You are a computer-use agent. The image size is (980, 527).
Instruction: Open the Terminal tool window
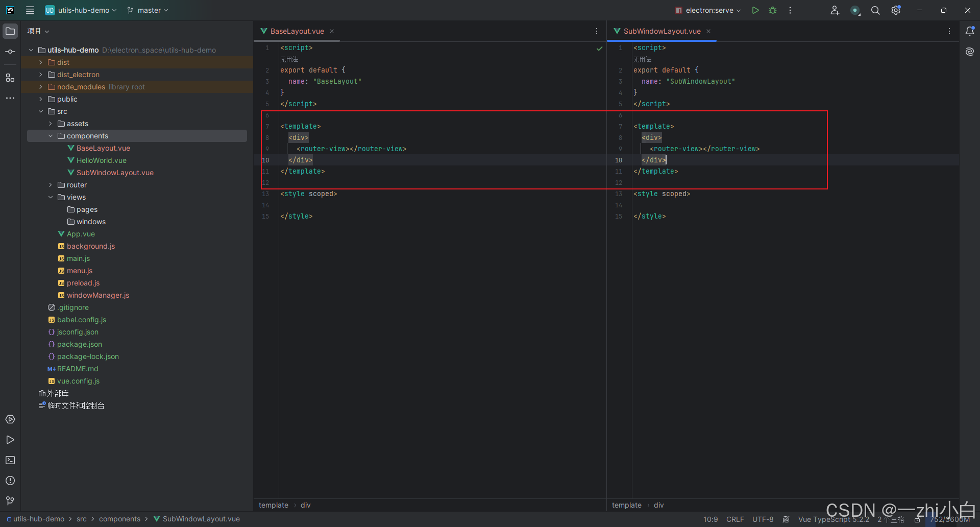[10, 460]
